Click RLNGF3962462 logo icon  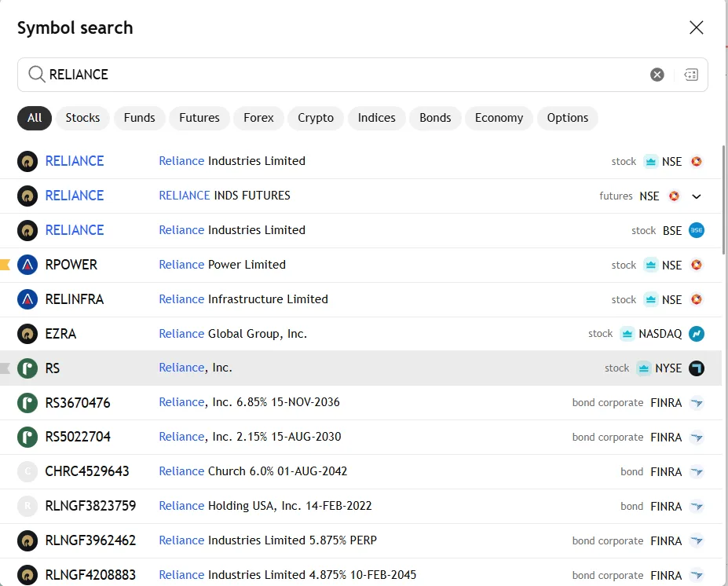pos(27,541)
